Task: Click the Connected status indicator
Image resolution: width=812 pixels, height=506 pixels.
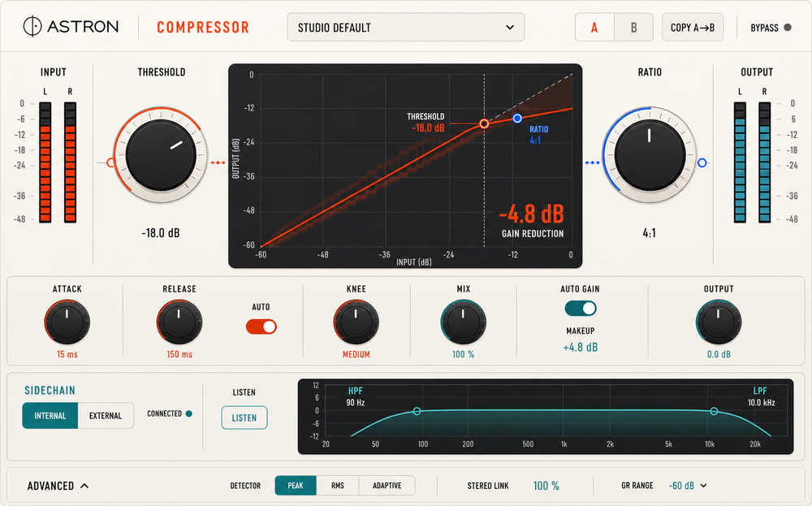Action: tap(189, 413)
